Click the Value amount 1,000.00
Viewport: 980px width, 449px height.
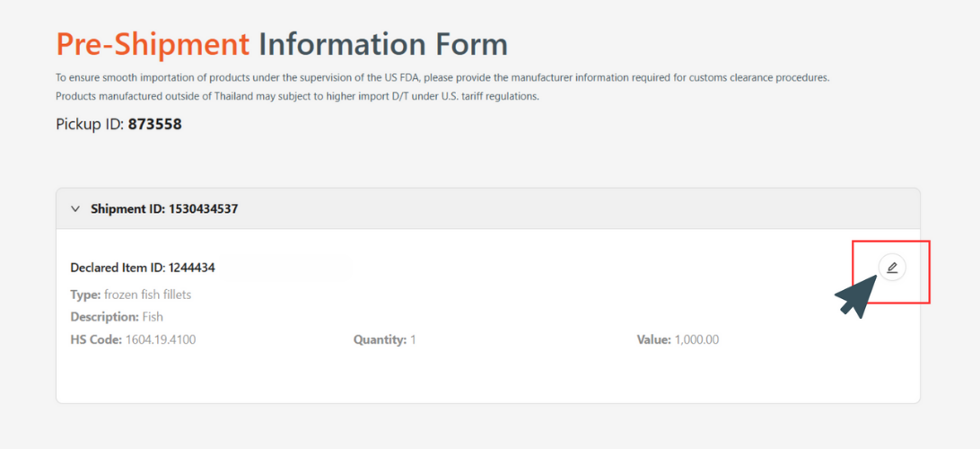point(697,339)
